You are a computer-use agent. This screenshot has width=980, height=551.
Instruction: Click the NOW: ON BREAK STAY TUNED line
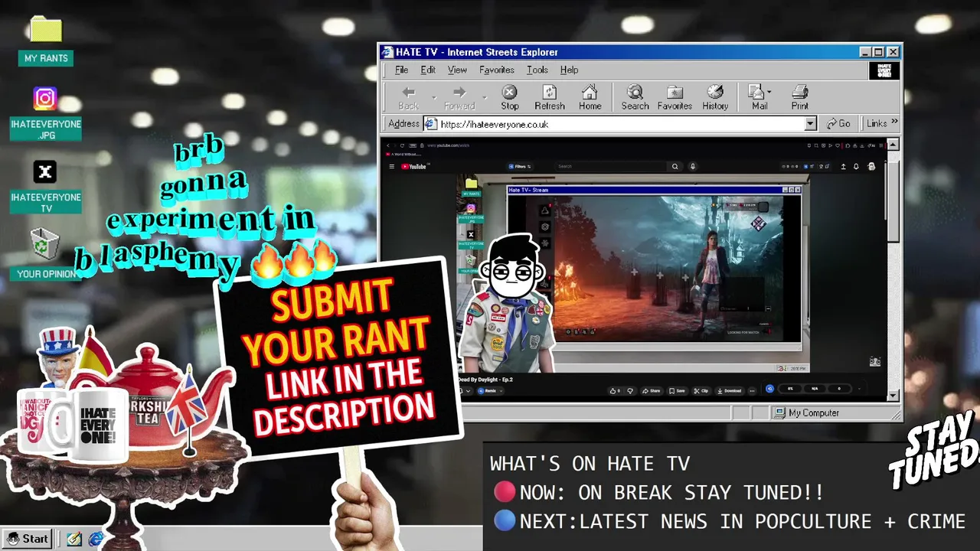(658, 492)
